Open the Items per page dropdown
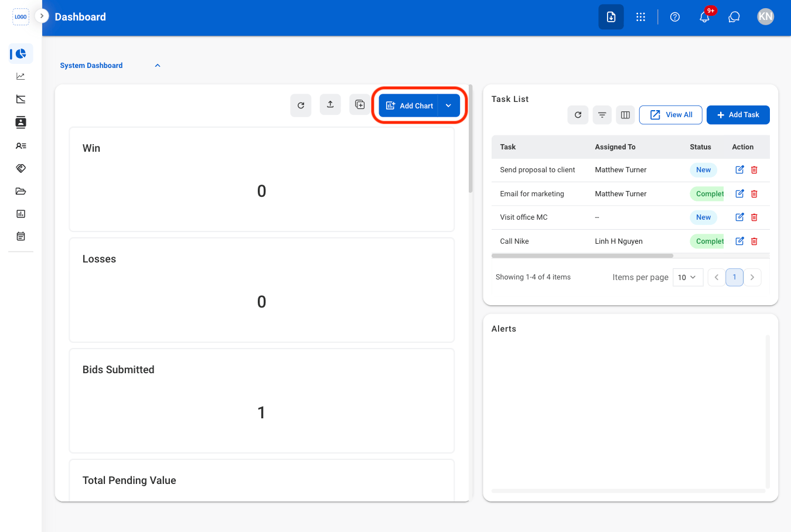This screenshot has width=791, height=532. pyautogui.click(x=688, y=277)
